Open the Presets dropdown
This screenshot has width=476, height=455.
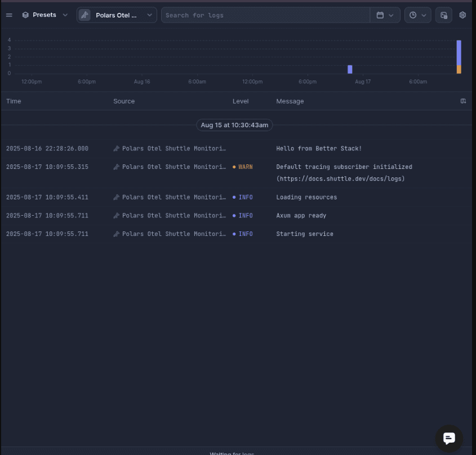pyautogui.click(x=45, y=15)
